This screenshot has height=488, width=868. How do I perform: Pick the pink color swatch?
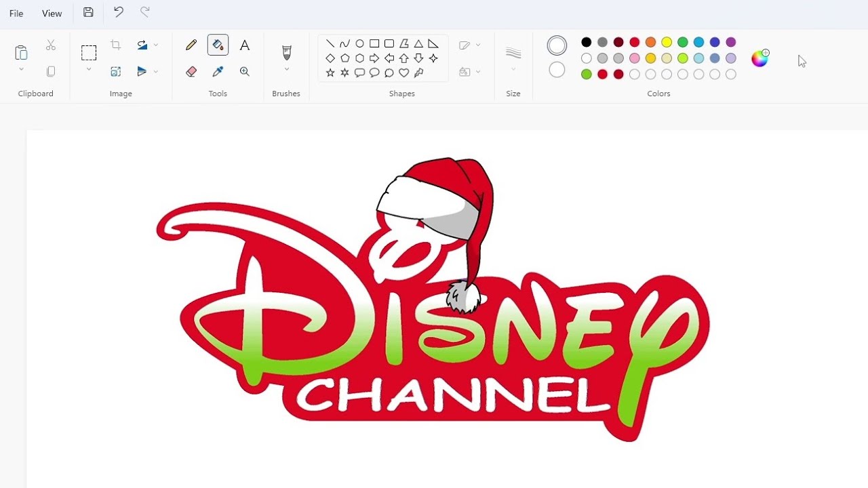tap(635, 58)
